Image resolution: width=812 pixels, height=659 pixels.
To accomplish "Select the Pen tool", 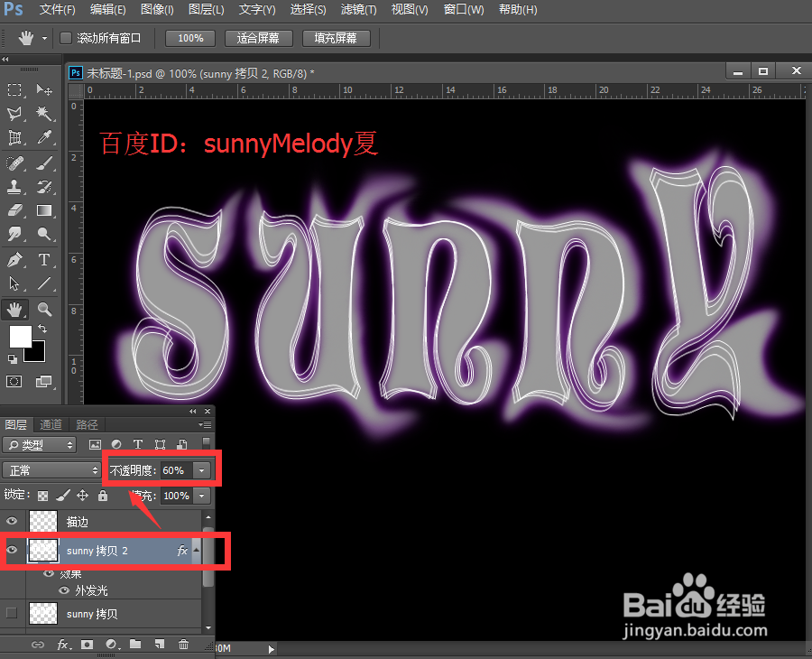I will point(14,260).
